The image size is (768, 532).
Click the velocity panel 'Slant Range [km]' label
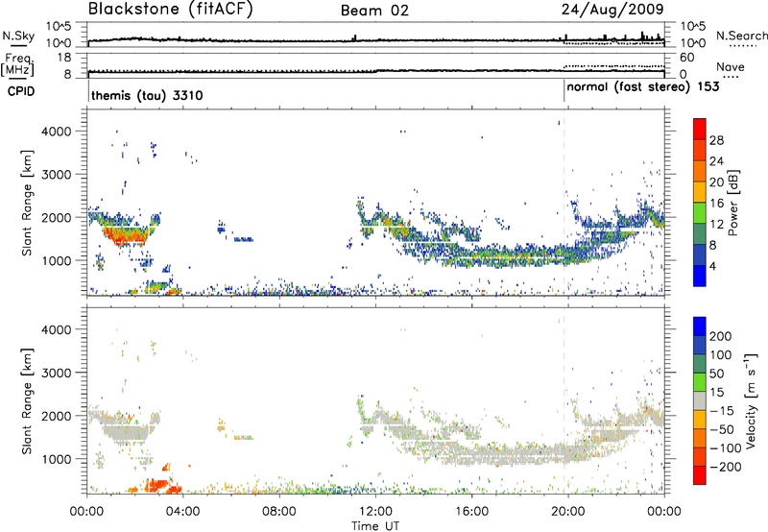tap(27, 400)
